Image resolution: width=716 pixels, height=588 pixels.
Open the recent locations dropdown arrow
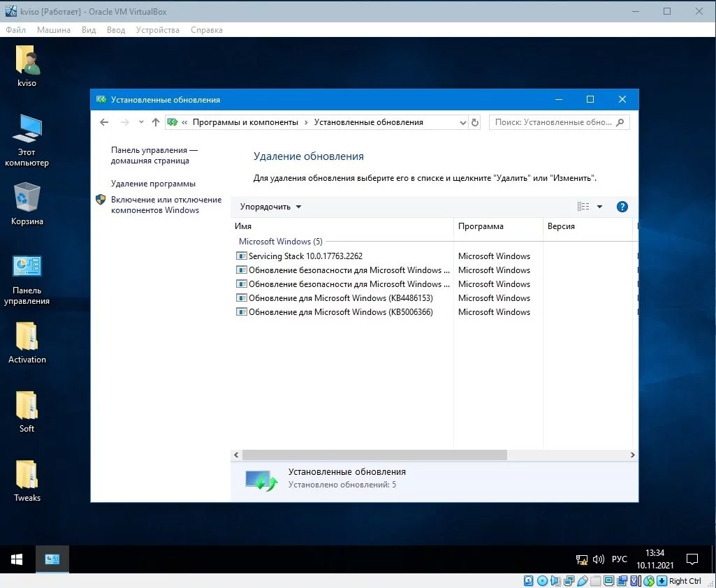pyautogui.click(x=141, y=122)
